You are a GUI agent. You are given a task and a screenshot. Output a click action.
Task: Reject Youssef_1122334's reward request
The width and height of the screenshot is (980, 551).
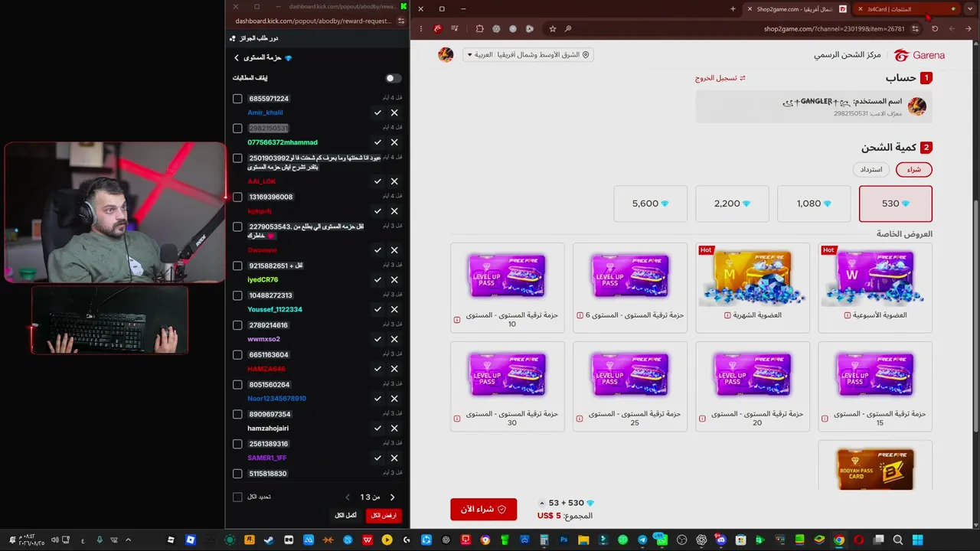(394, 309)
